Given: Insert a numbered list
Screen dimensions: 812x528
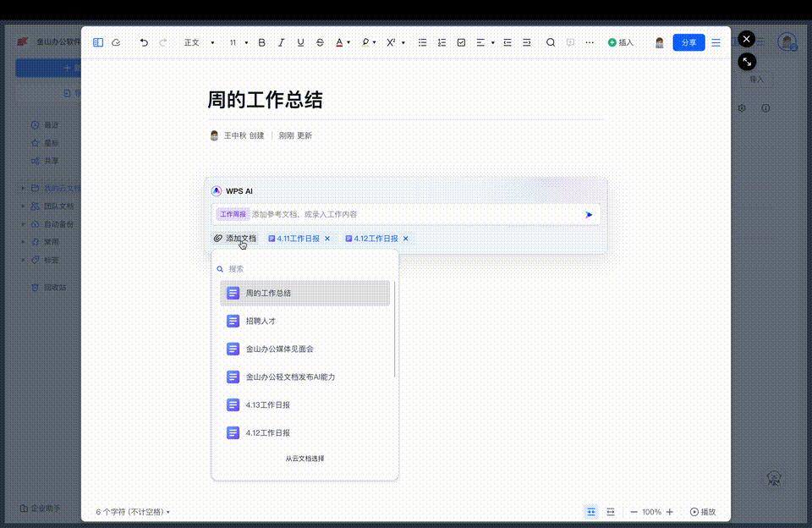Looking at the screenshot, I should (442, 42).
